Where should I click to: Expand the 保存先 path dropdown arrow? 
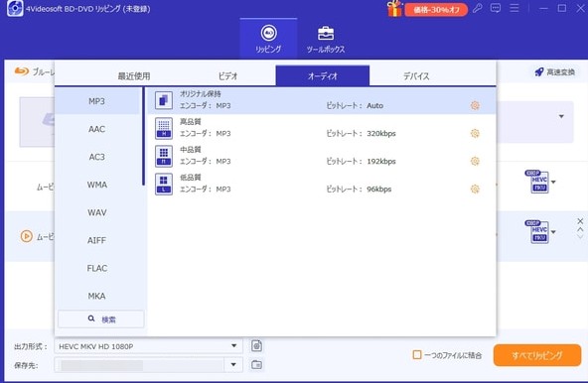coord(233,364)
